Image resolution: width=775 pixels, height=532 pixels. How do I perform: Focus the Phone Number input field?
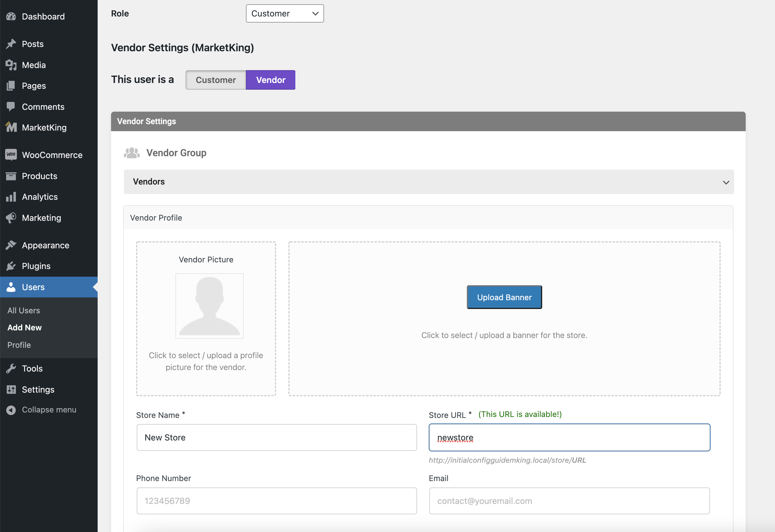click(x=276, y=501)
